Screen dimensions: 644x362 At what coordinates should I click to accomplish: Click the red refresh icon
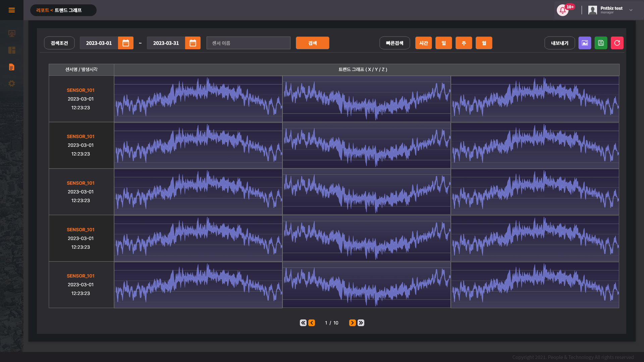pyautogui.click(x=617, y=43)
